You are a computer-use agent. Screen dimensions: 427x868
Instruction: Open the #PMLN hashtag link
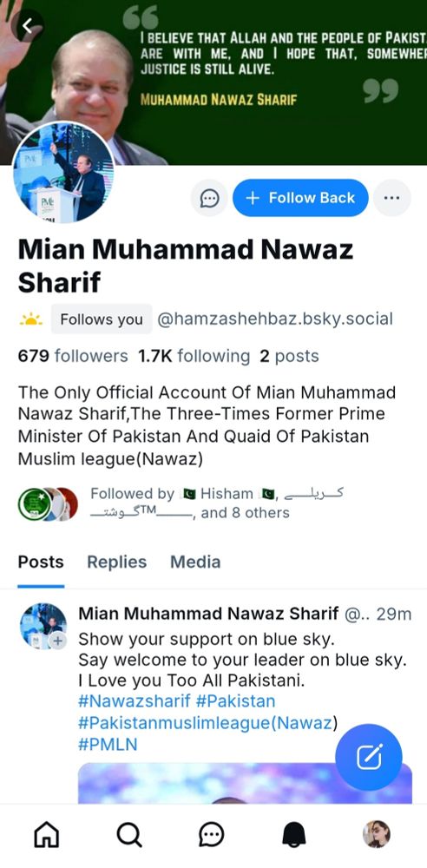[x=108, y=745]
